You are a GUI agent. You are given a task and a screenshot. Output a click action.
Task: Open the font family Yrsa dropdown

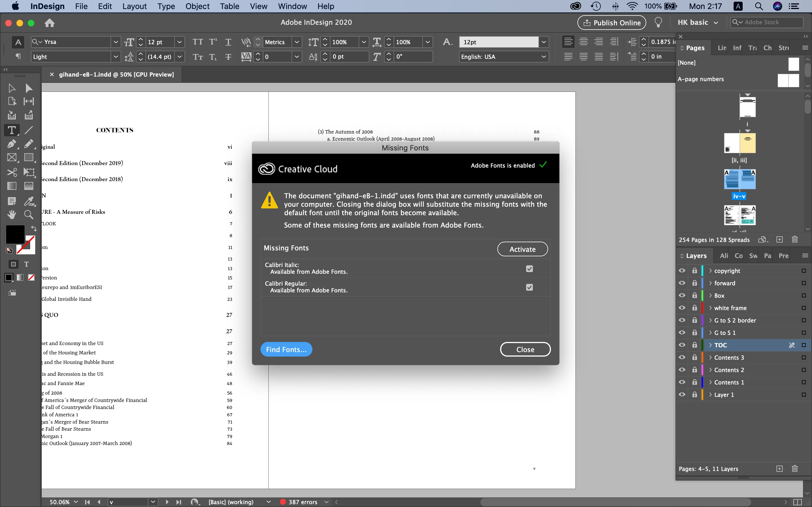pyautogui.click(x=115, y=42)
